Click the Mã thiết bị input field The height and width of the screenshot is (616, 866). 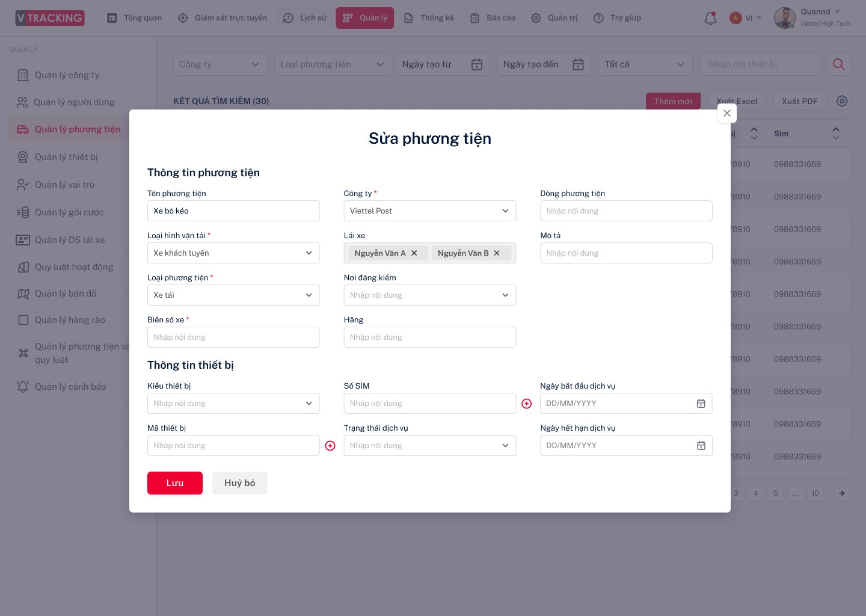pyautogui.click(x=233, y=446)
